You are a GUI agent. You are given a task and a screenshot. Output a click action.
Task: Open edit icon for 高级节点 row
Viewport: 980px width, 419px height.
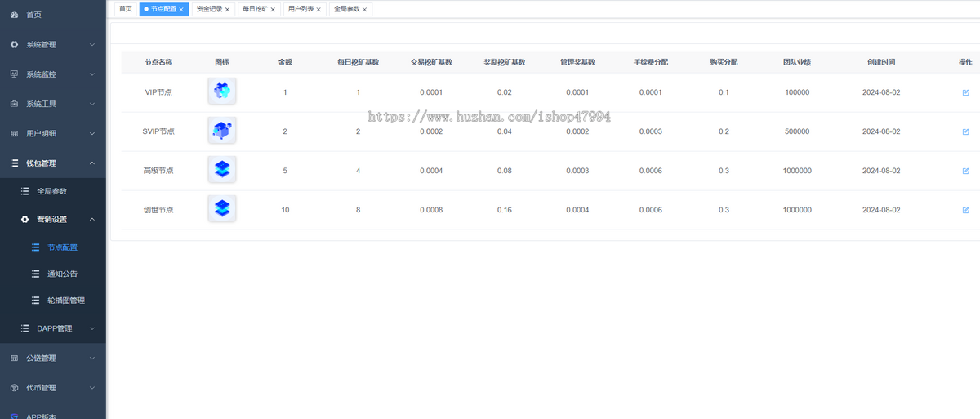[965, 171]
